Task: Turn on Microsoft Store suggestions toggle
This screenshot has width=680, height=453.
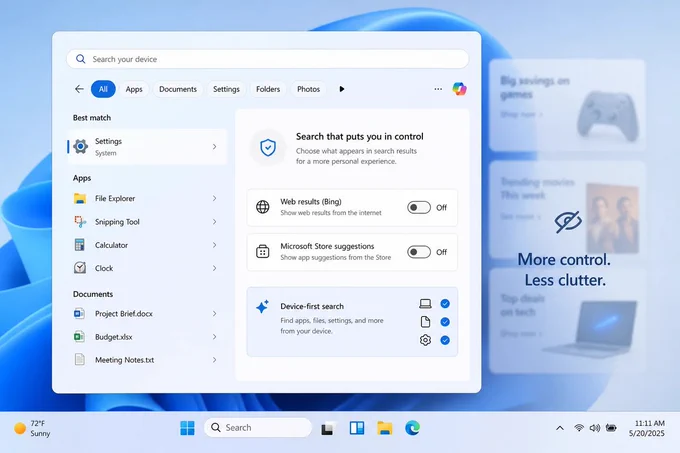Action: [x=419, y=252]
